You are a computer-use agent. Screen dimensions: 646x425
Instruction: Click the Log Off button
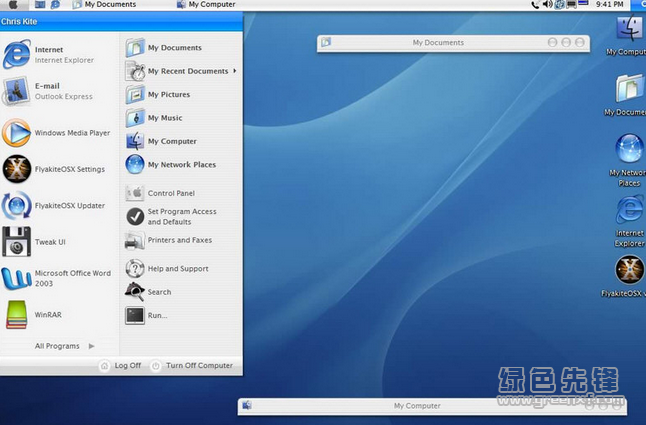coord(121,365)
